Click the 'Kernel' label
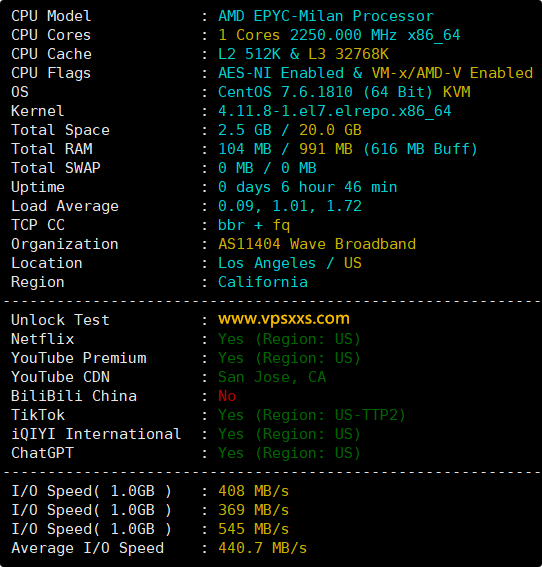542x567 pixels. (x=38, y=111)
